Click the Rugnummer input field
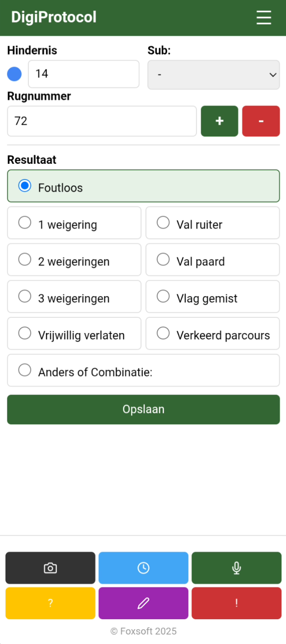Screen dimensions: 286x644 (x=102, y=121)
